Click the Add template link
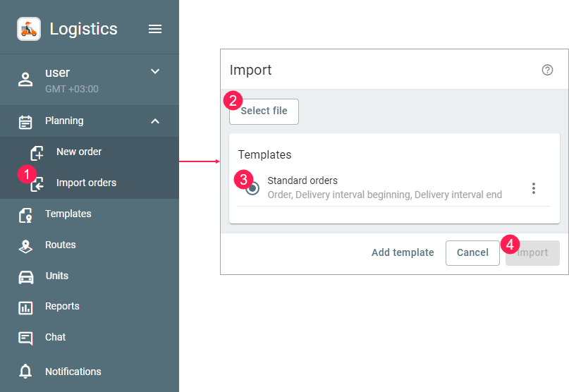 click(403, 253)
